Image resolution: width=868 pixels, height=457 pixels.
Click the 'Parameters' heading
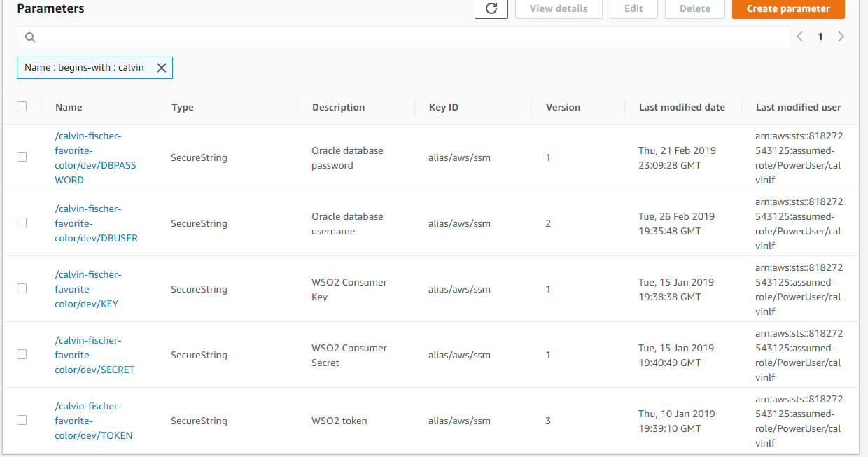pyautogui.click(x=50, y=8)
